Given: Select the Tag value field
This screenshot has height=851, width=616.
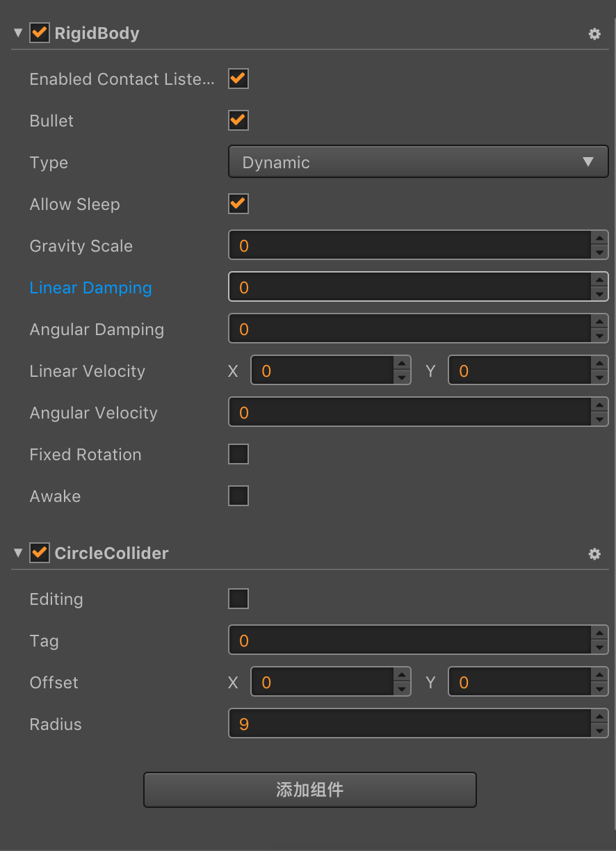Looking at the screenshot, I should [x=410, y=640].
